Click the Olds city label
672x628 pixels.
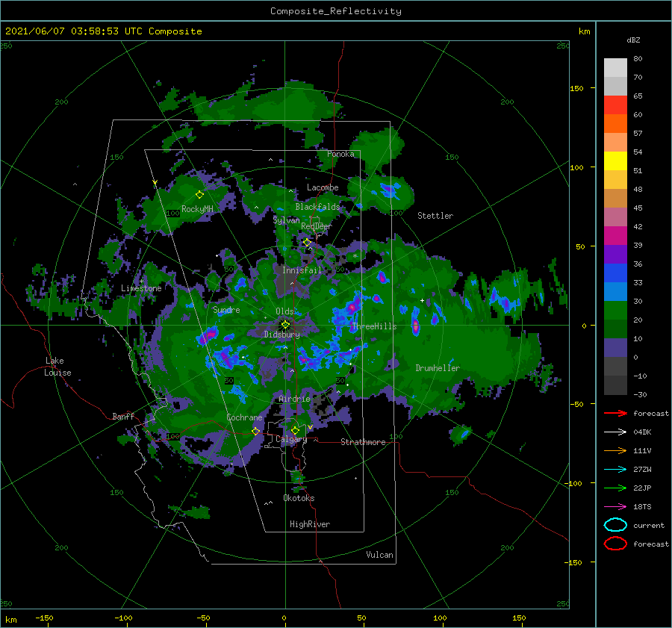coord(284,311)
